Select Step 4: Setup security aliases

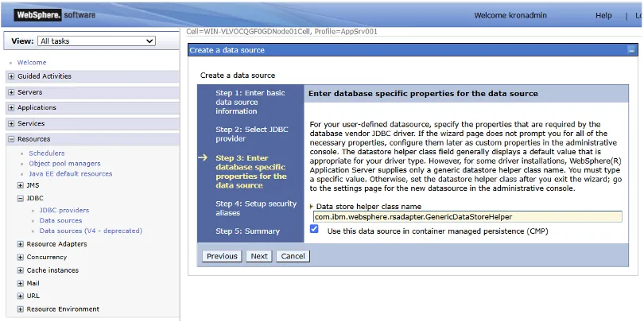coord(256,208)
